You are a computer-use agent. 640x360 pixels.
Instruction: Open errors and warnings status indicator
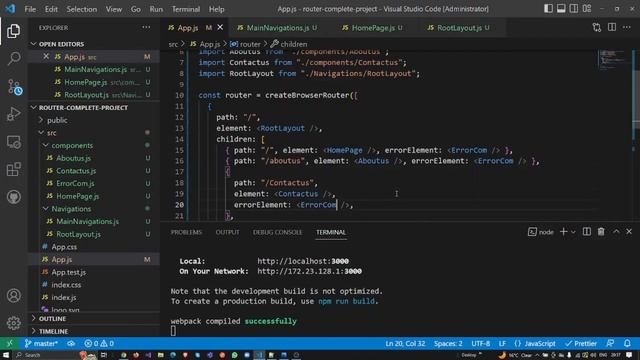(x=99, y=343)
